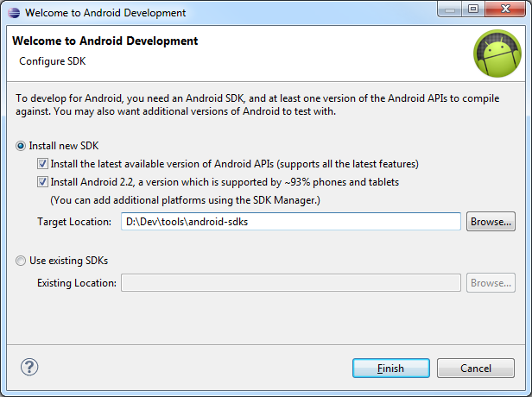Uncheck Install the latest available Android APIs
Screen dimensions: 532x397
click(42, 164)
